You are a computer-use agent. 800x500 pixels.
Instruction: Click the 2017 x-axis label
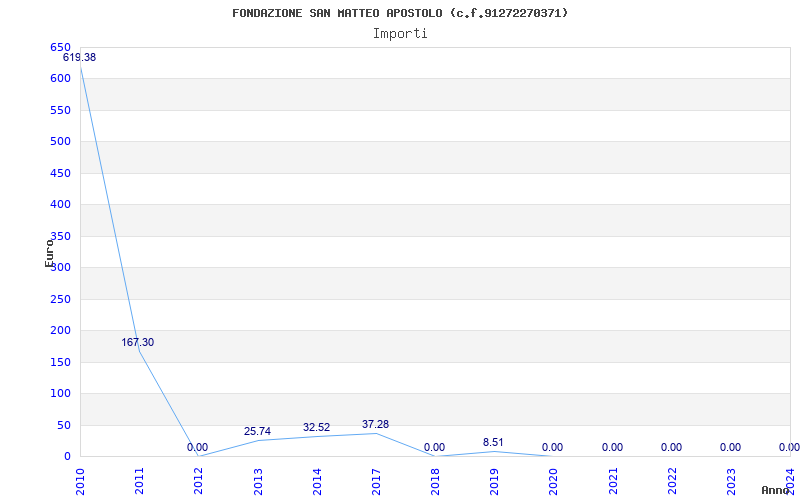pos(376,480)
